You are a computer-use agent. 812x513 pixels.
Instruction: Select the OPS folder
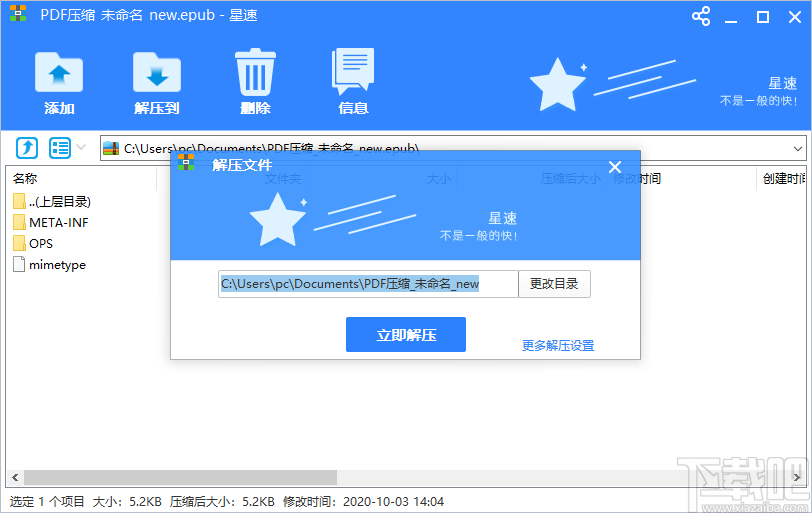click(x=33, y=243)
